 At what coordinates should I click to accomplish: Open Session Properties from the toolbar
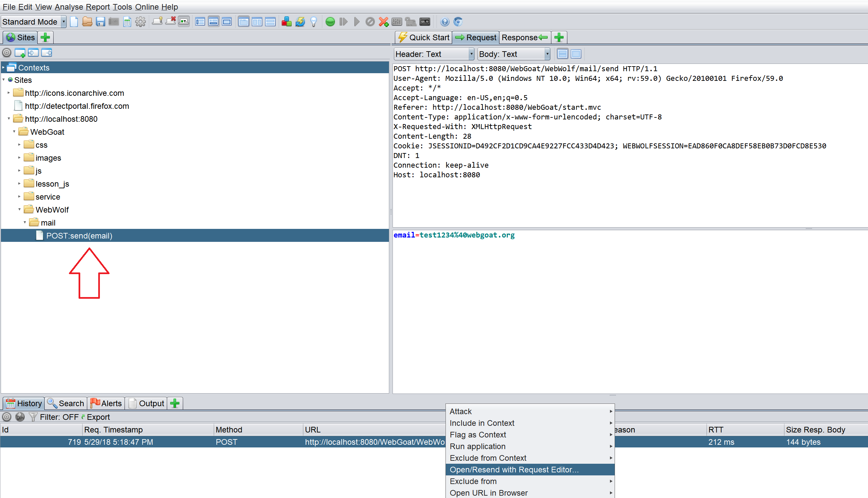(x=127, y=22)
